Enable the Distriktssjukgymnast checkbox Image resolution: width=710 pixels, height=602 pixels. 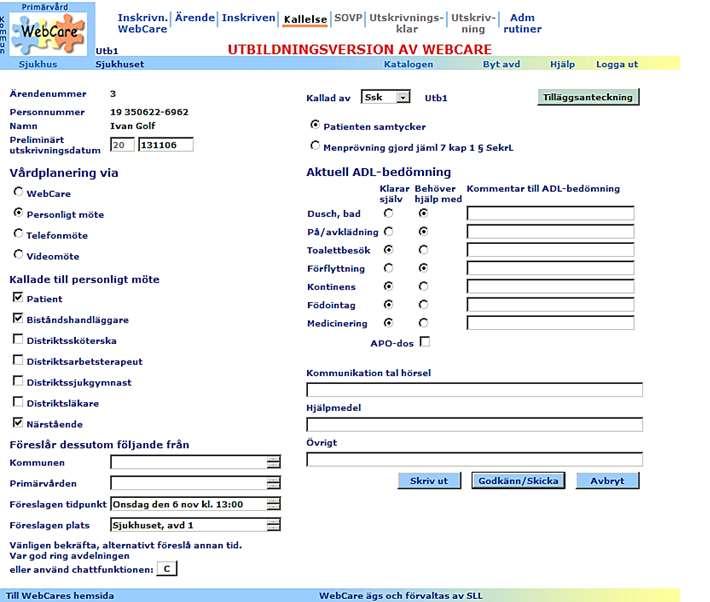pos(18,380)
